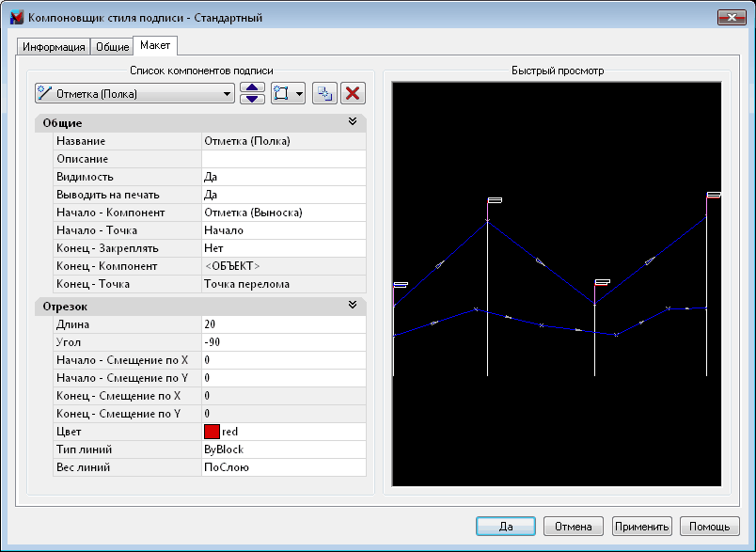Click the application icon in title bar
The width and height of the screenshot is (756, 552).
pyautogui.click(x=16, y=18)
